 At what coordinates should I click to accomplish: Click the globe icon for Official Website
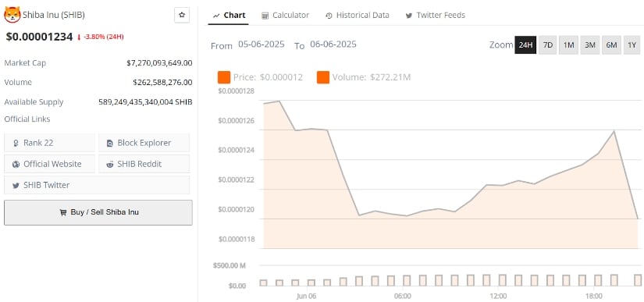pyautogui.click(x=16, y=164)
